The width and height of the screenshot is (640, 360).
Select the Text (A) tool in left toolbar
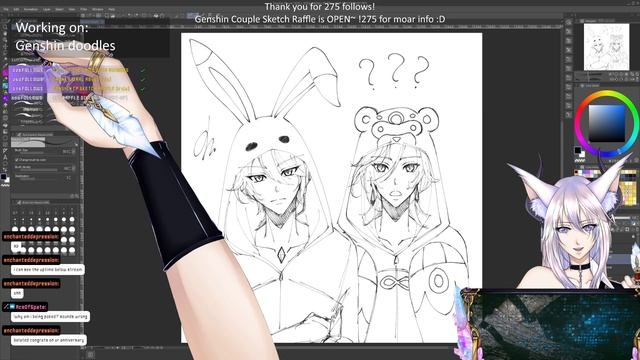tap(5, 157)
